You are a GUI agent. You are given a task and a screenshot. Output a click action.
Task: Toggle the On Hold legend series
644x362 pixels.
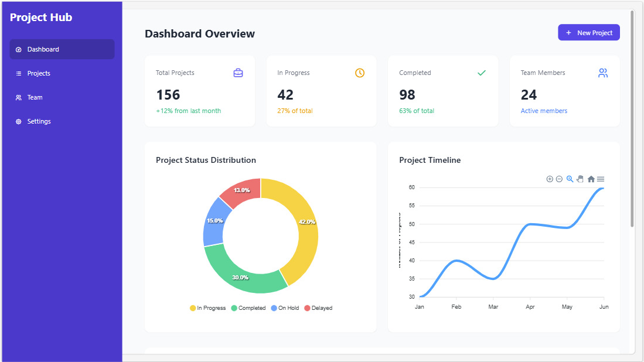[x=285, y=308]
